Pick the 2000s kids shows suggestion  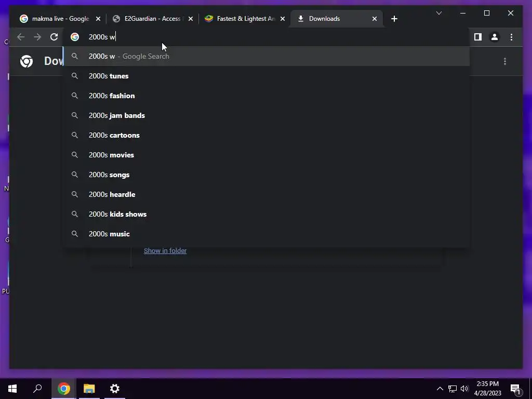pyautogui.click(x=267, y=214)
